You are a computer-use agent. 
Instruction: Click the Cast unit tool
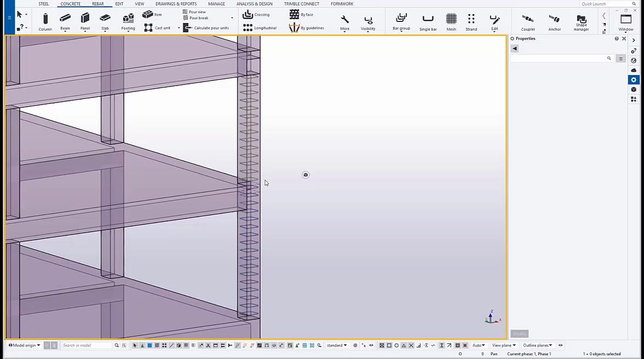coord(157,28)
